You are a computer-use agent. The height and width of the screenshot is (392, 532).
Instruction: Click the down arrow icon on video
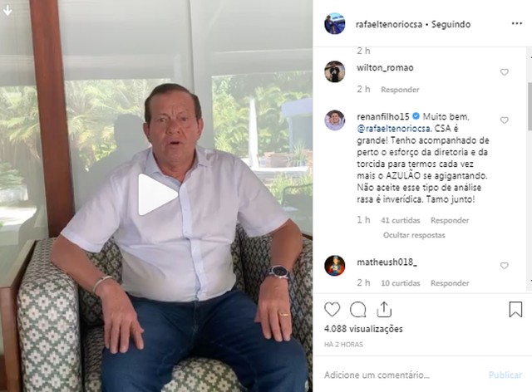(7, 11)
